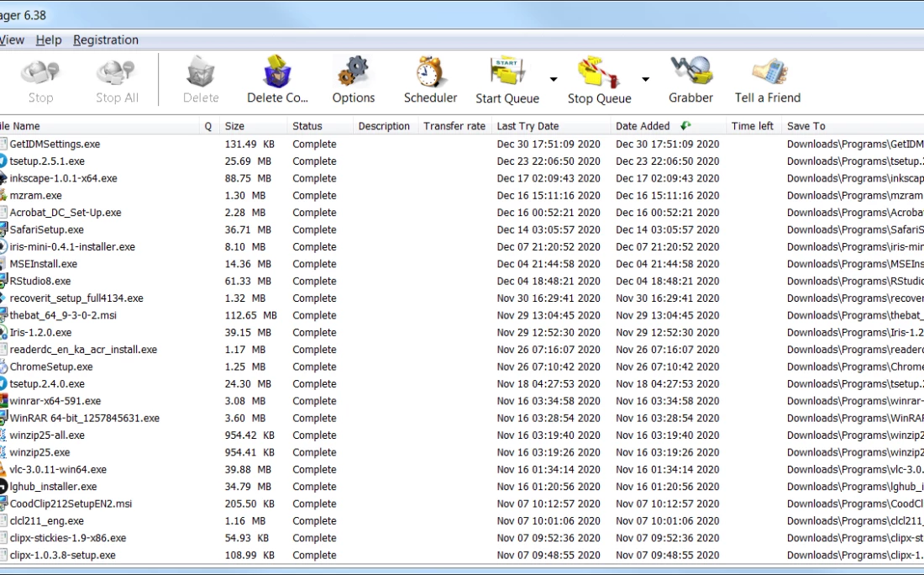Click the Stop All toolbar icon

point(116,73)
